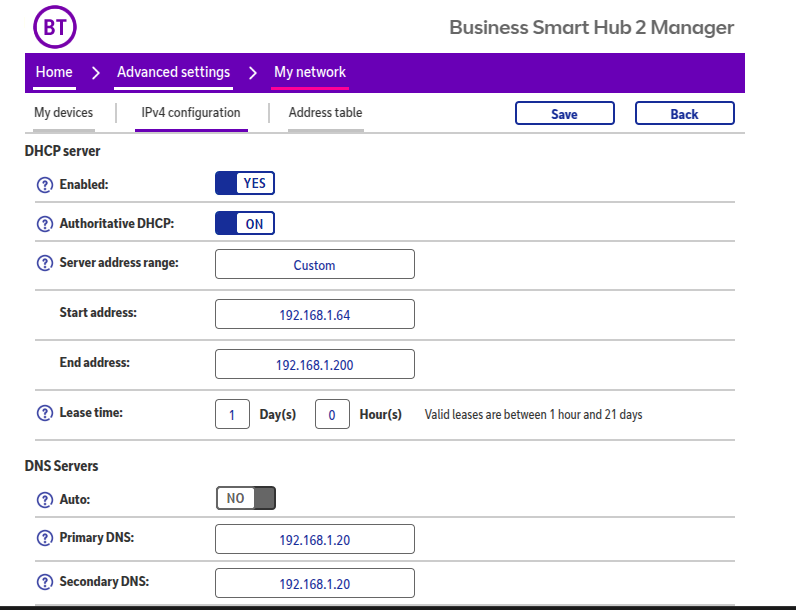Switch off Authoritative DHCP toggle
The image size is (796, 610).
[x=245, y=223]
